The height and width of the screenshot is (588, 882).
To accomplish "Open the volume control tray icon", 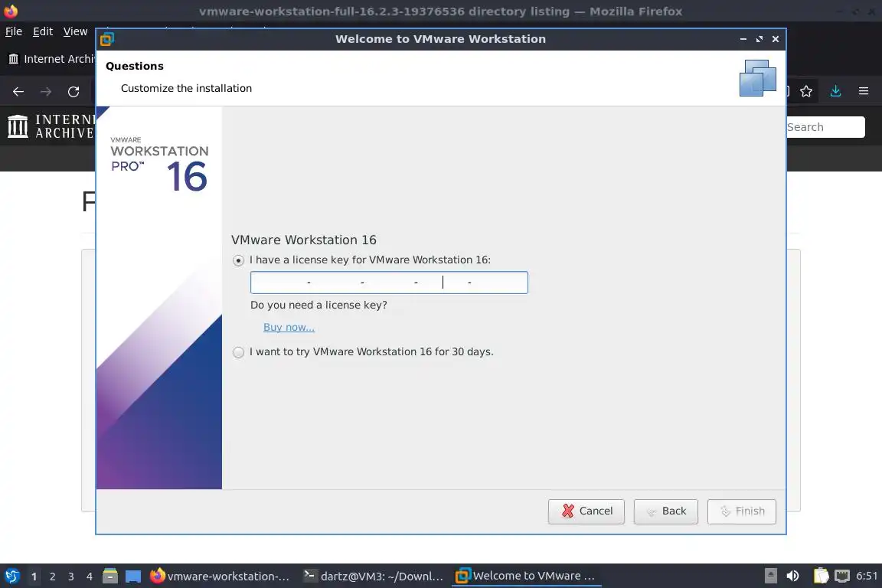I will click(x=792, y=576).
